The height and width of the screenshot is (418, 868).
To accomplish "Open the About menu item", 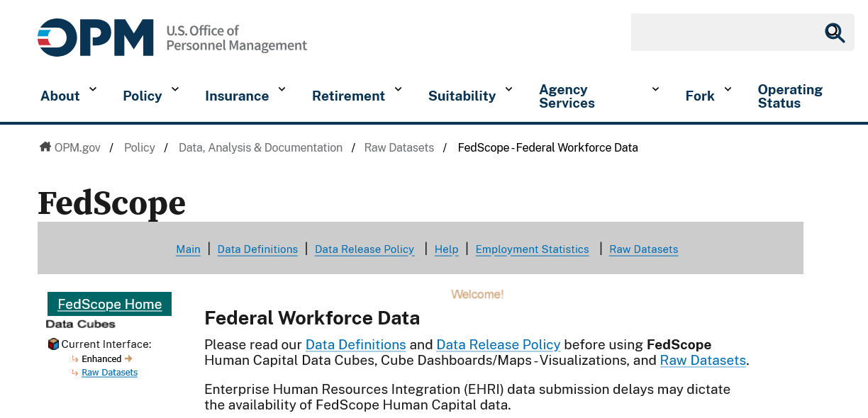I will pos(60,96).
